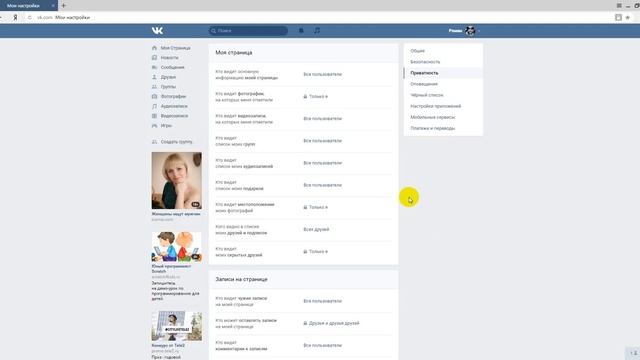Viewport: 640px width, 360px height.
Task: Change who sees фотографии на которых меня отметили
Action: point(316,96)
